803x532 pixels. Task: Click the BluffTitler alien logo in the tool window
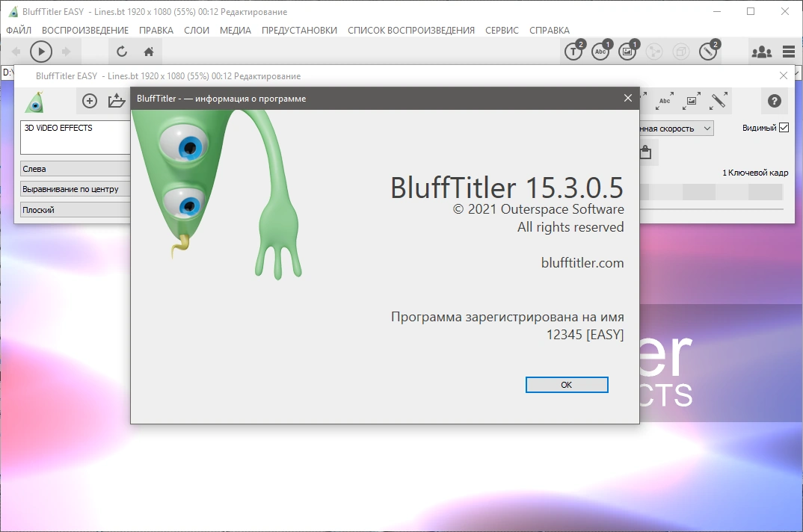click(x=35, y=102)
